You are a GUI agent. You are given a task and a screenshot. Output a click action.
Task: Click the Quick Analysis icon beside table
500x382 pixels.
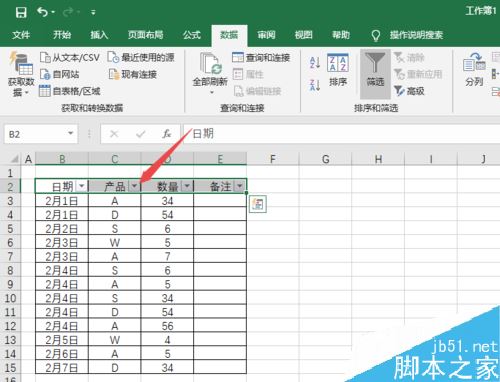pyautogui.click(x=258, y=204)
